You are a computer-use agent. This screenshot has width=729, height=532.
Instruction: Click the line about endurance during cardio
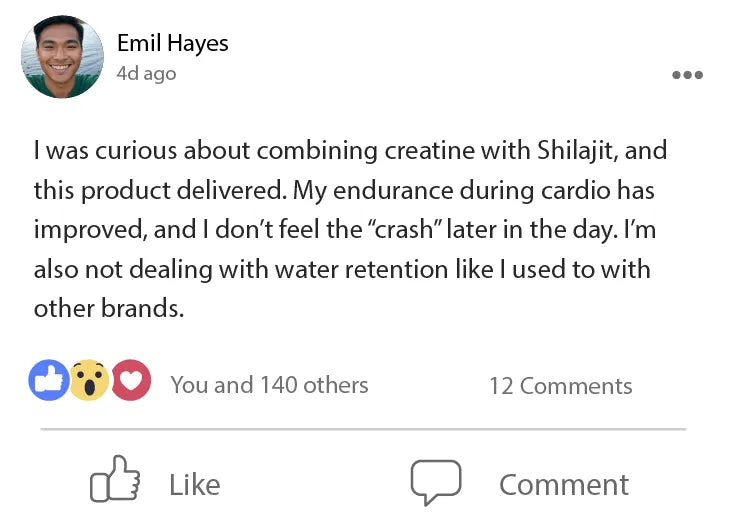[344, 190]
